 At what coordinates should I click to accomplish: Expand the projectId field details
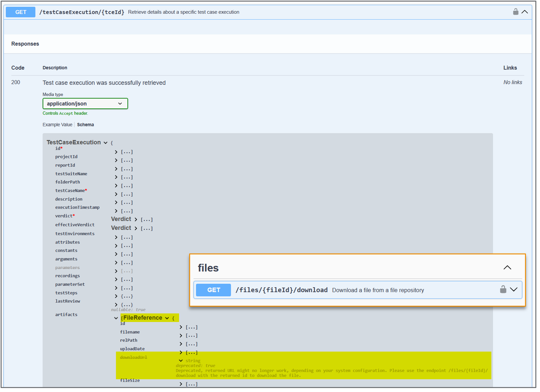pyautogui.click(x=116, y=160)
